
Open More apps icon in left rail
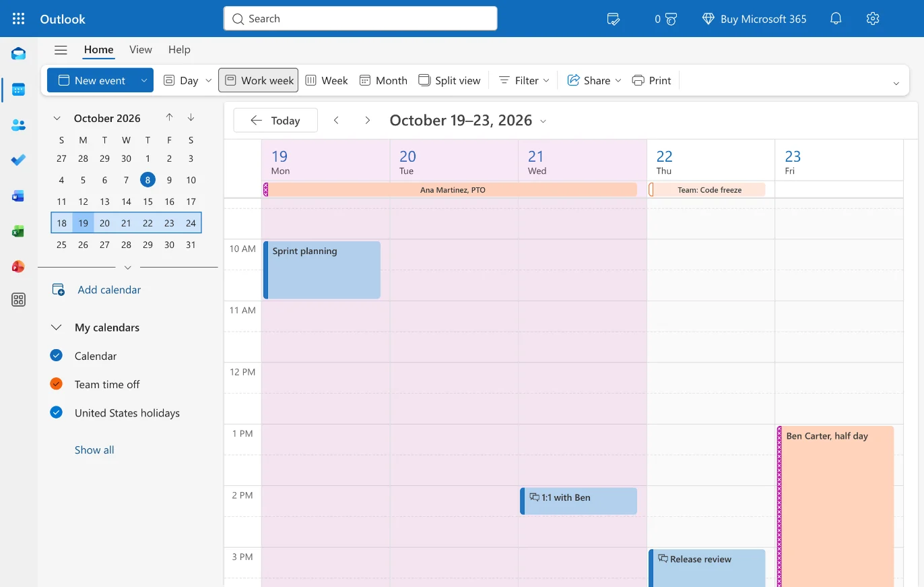pyautogui.click(x=18, y=300)
